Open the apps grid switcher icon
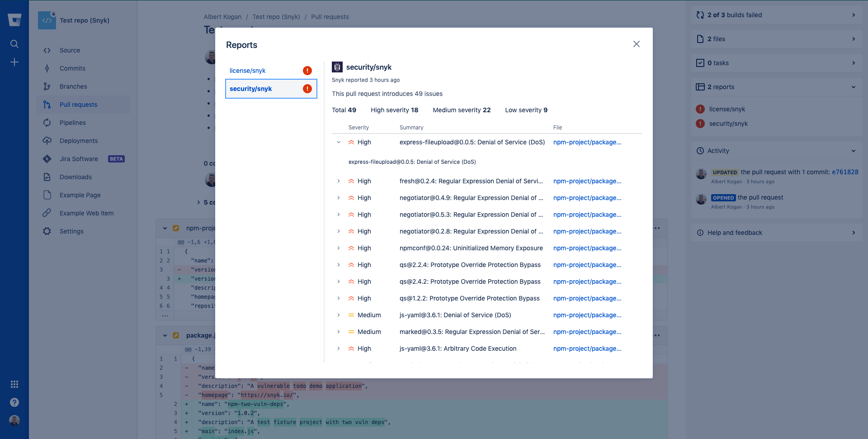 point(14,384)
